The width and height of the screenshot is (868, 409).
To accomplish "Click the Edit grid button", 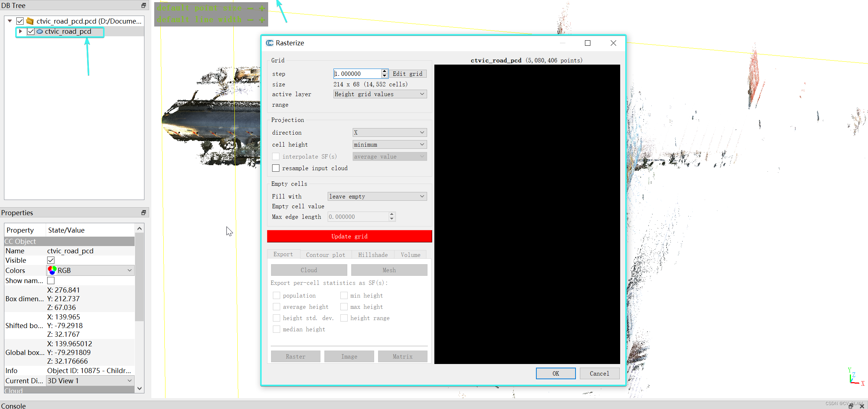I will pos(408,74).
